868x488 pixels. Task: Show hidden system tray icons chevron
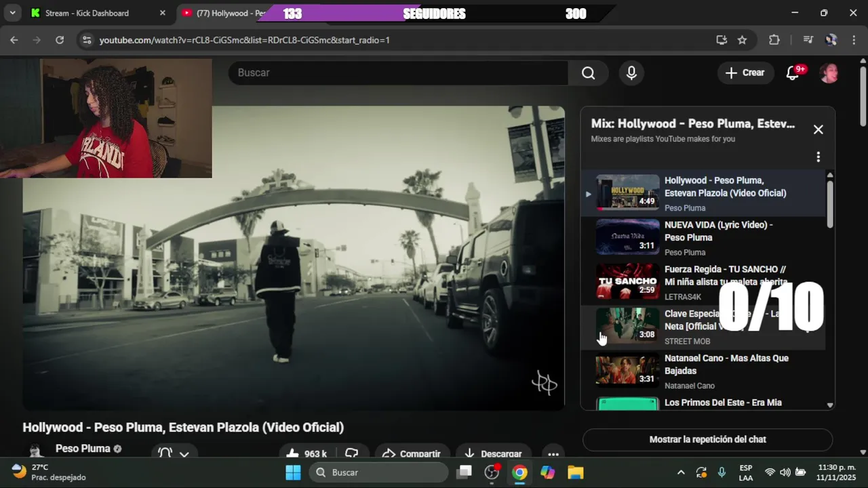click(x=681, y=472)
